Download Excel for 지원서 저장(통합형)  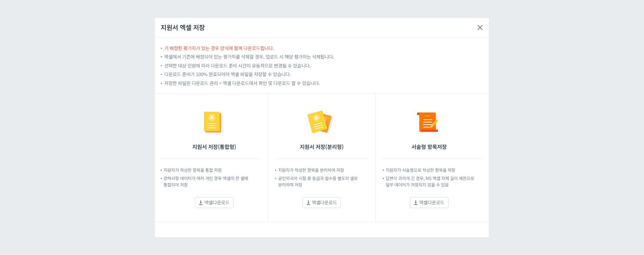pos(214,202)
